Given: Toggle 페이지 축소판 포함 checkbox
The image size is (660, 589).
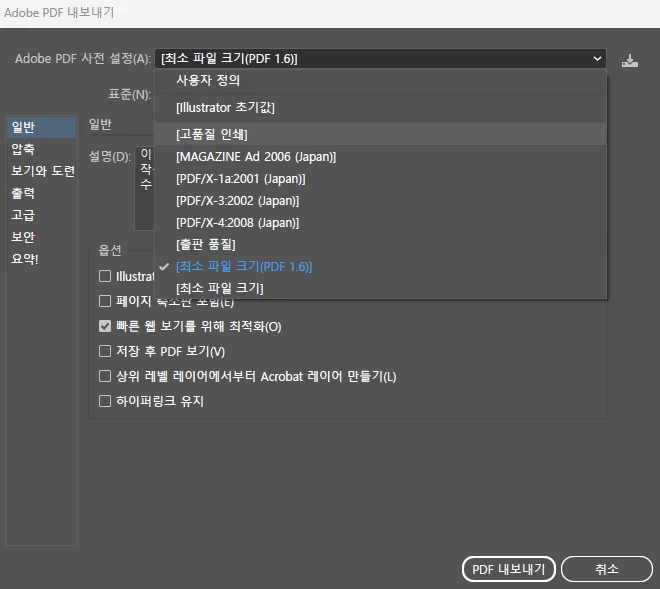Looking at the screenshot, I should [104, 301].
